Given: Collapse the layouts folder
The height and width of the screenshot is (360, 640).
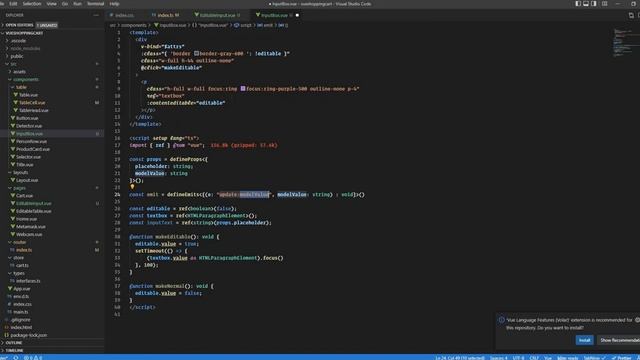Looking at the screenshot, I should [20, 173].
